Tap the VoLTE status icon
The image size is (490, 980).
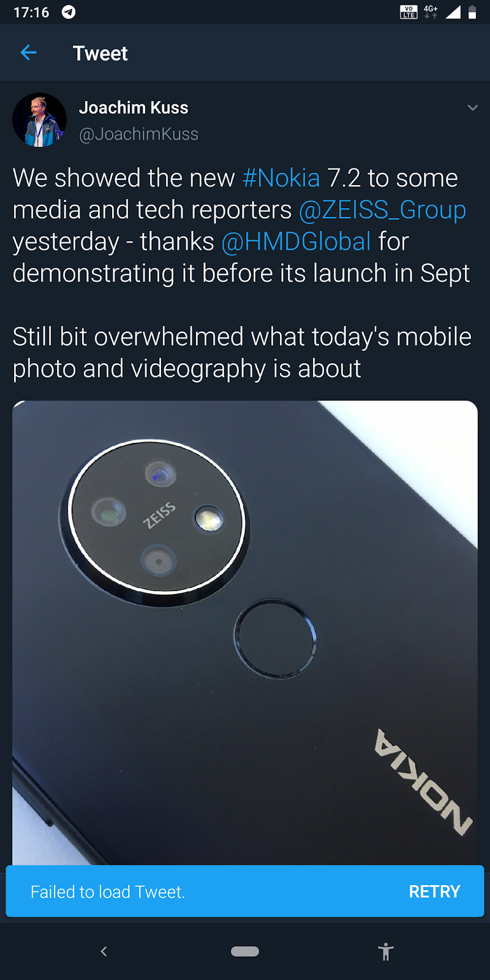point(409,12)
